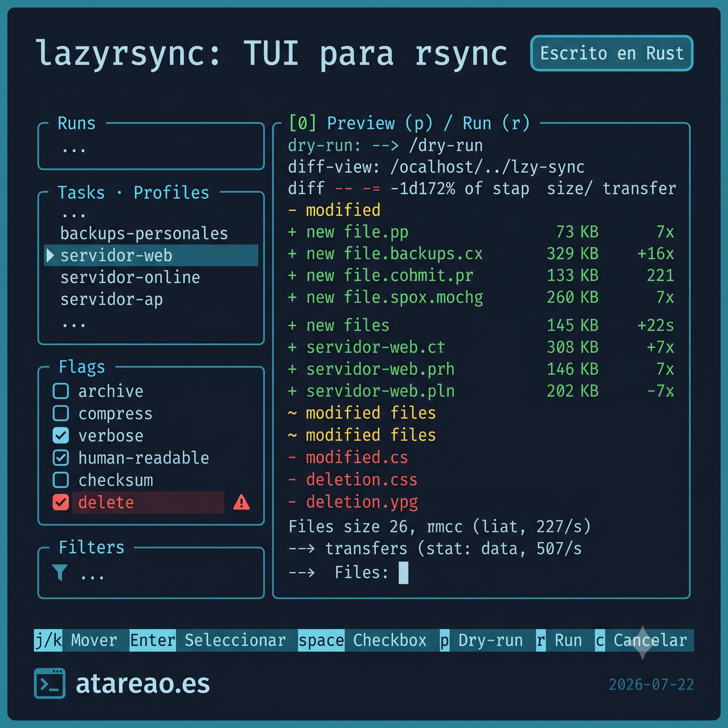Uncheck the red delete flag
Screen dimensions: 728x728
coord(61,502)
